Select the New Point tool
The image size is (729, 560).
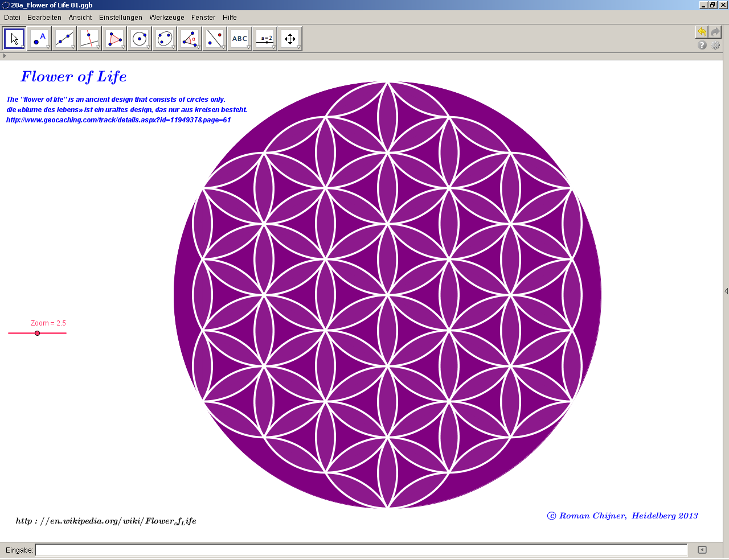click(39, 39)
